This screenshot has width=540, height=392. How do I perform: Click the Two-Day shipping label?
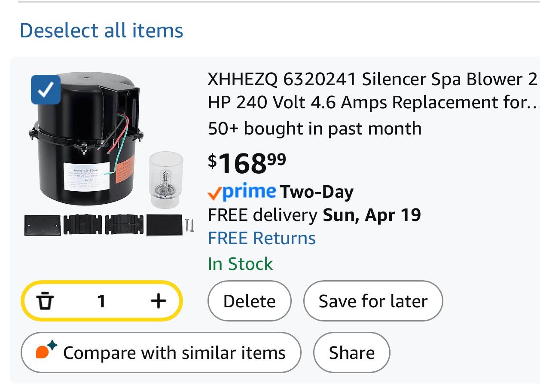317,192
